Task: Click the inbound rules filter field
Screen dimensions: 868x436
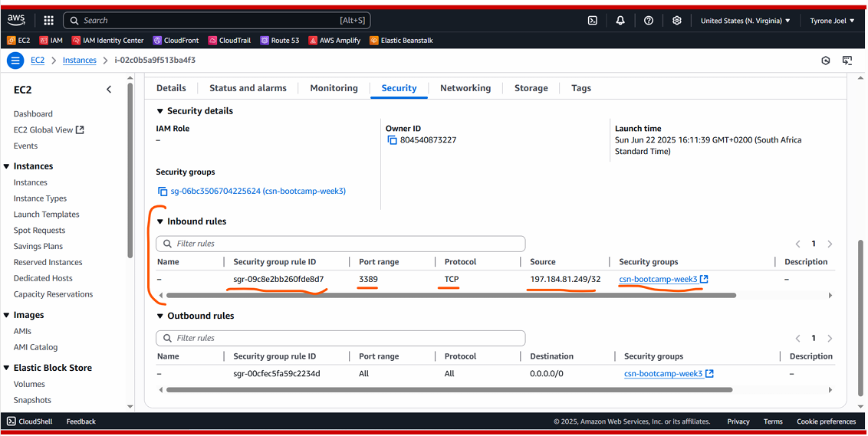Action: (x=340, y=244)
